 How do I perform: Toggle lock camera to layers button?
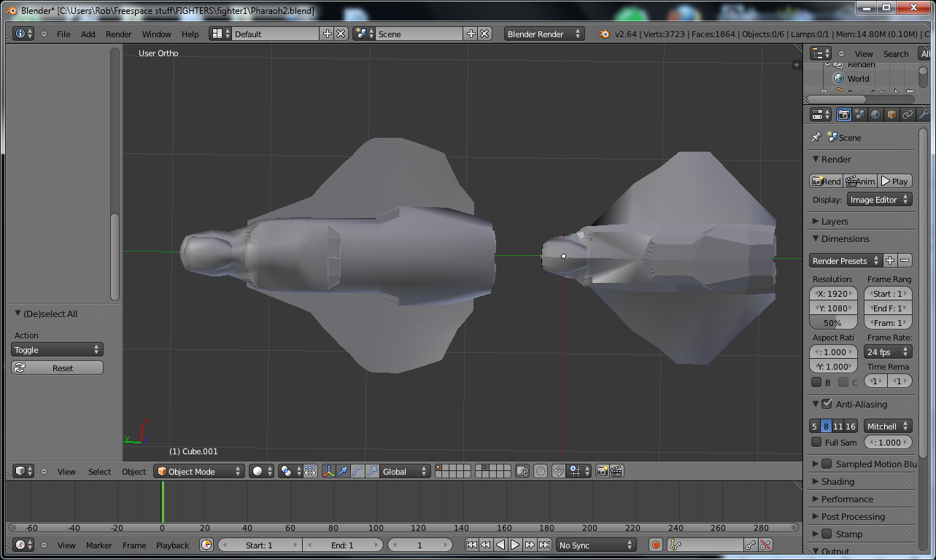pyautogui.click(x=522, y=472)
